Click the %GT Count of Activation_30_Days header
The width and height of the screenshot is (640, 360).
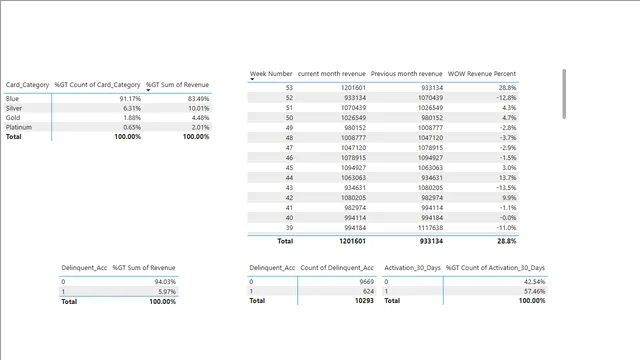click(495, 268)
